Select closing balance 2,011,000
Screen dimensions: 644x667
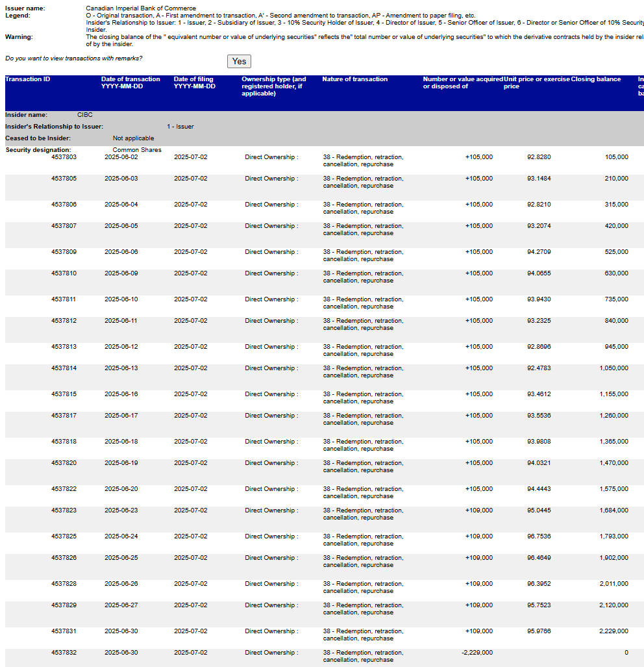click(614, 584)
